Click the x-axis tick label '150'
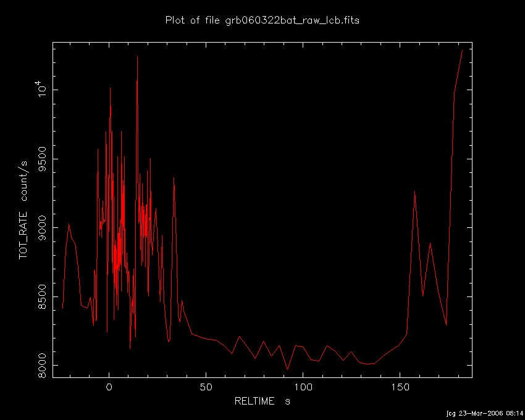 [400, 387]
